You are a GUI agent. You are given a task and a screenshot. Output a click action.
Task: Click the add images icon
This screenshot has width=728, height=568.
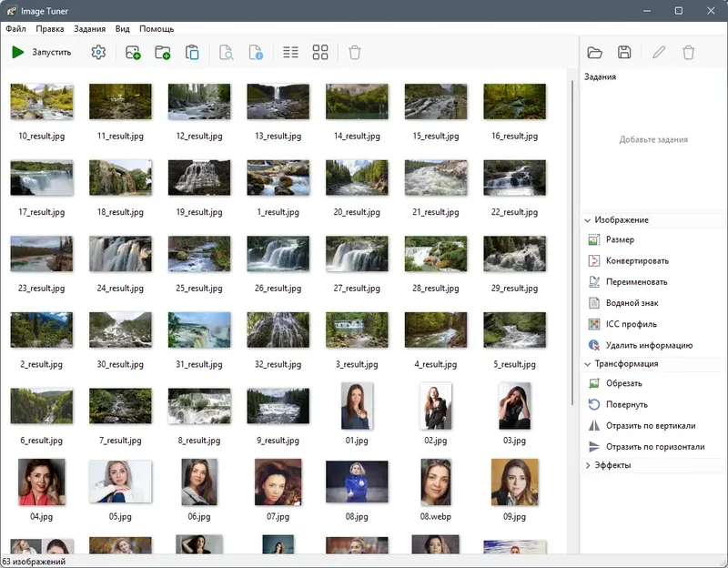(x=133, y=52)
